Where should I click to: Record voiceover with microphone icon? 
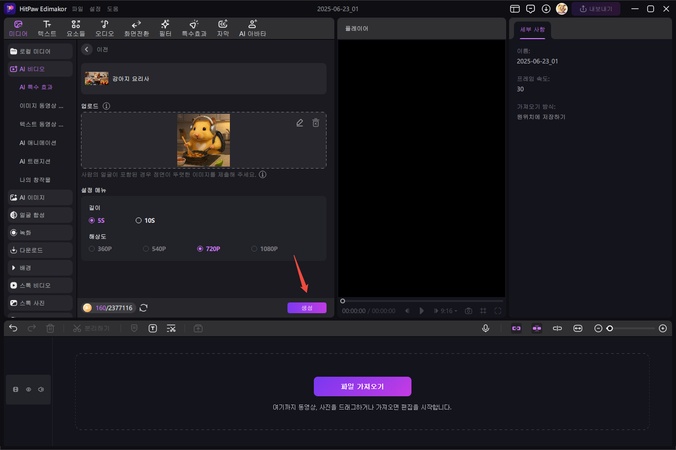(485, 328)
